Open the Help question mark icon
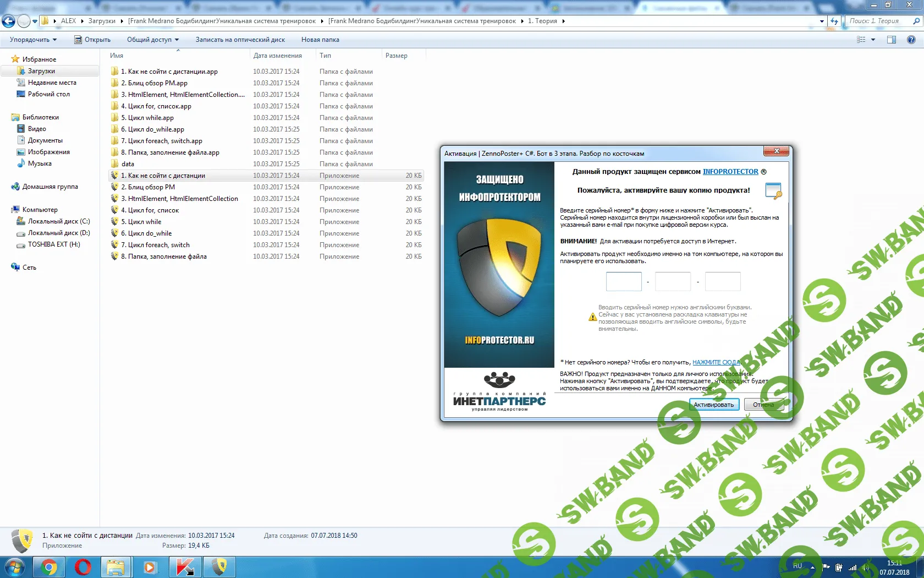This screenshot has height=578, width=924. coord(911,40)
